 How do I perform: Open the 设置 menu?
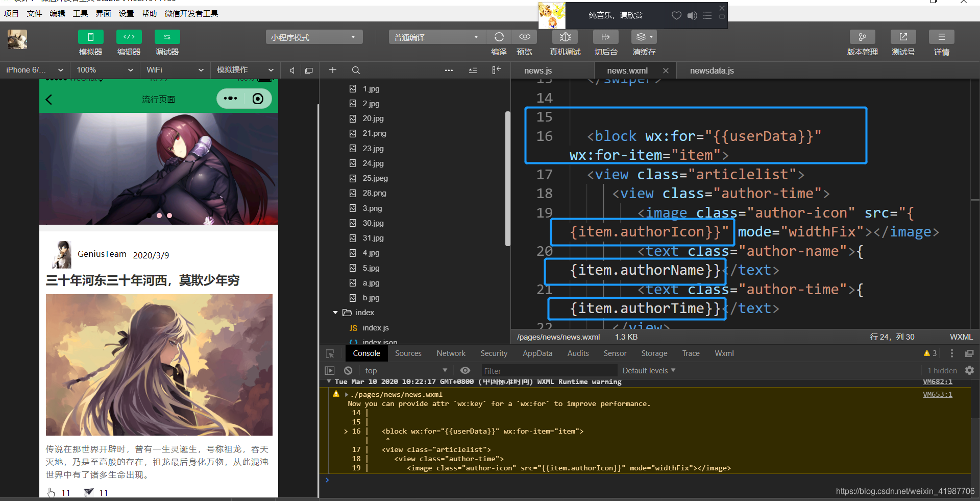click(127, 14)
